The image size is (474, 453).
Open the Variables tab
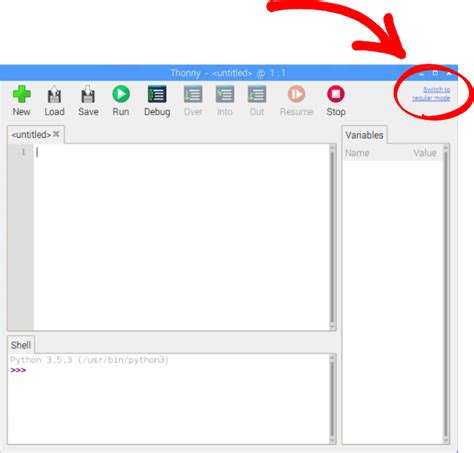[x=364, y=135]
